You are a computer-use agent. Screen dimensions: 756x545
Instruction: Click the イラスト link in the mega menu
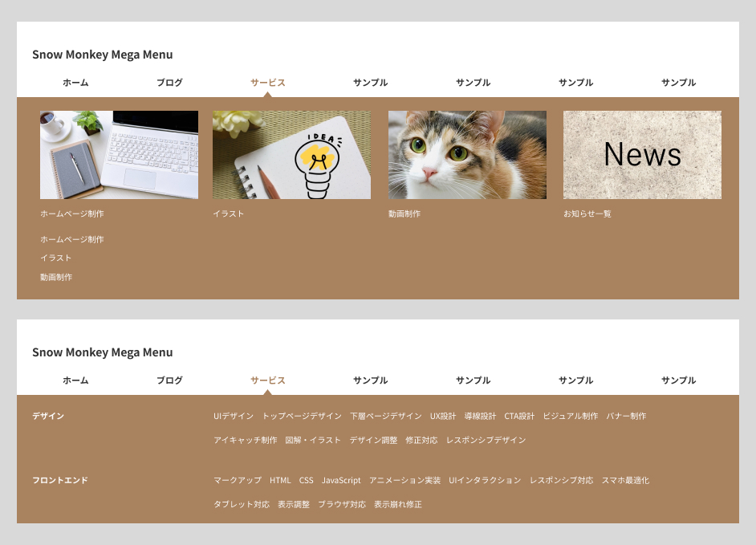coord(55,258)
